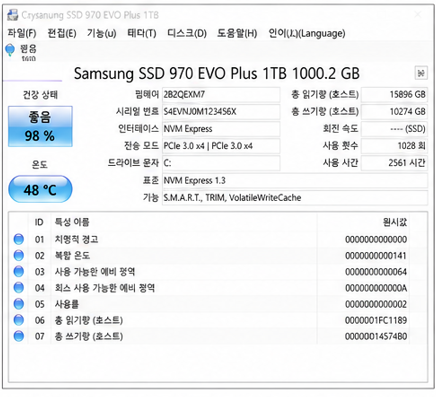Select the drive status icon under the menu bar
Image resolution: width=436 pixels, height=397 pixels.
coord(10,50)
